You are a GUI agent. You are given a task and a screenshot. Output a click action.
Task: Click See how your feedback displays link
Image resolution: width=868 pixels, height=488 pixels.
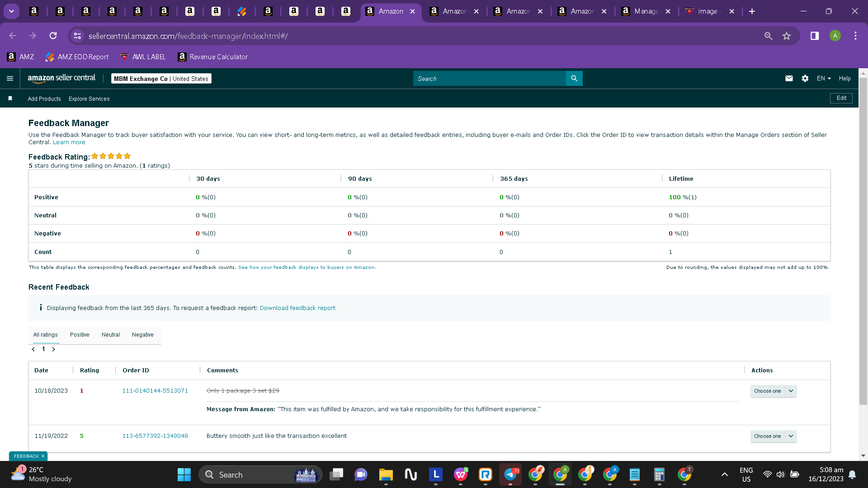(x=307, y=267)
